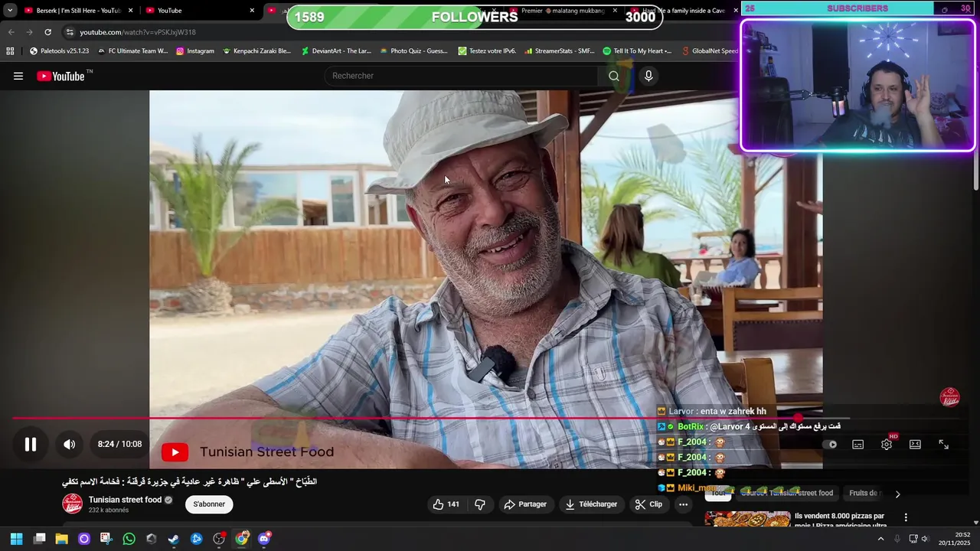Screen dimensions: 980x551
Task: Reload the page
Action: (x=47, y=32)
